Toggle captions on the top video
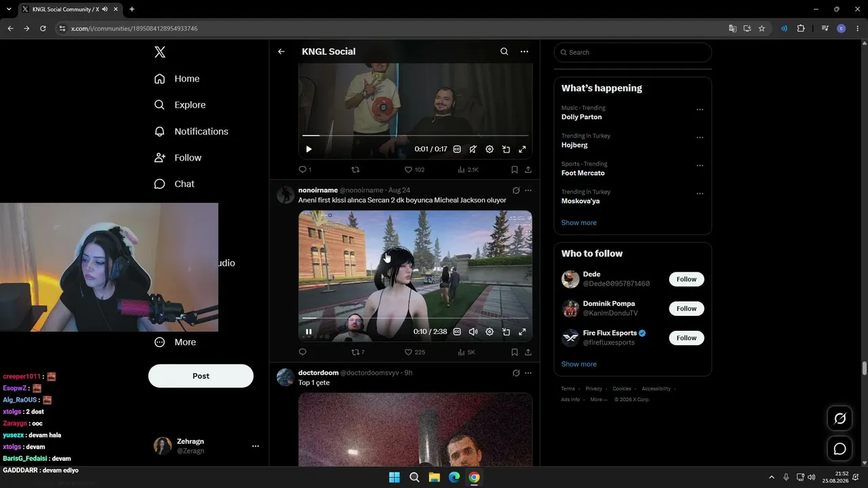This screenshot has width=868, height=488. pos(457,149)
